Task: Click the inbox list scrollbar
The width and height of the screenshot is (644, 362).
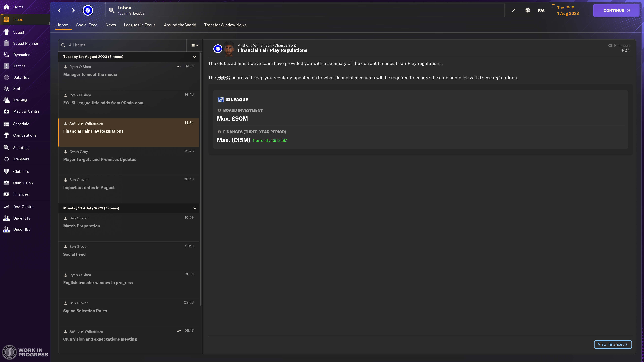Action: 201,175
